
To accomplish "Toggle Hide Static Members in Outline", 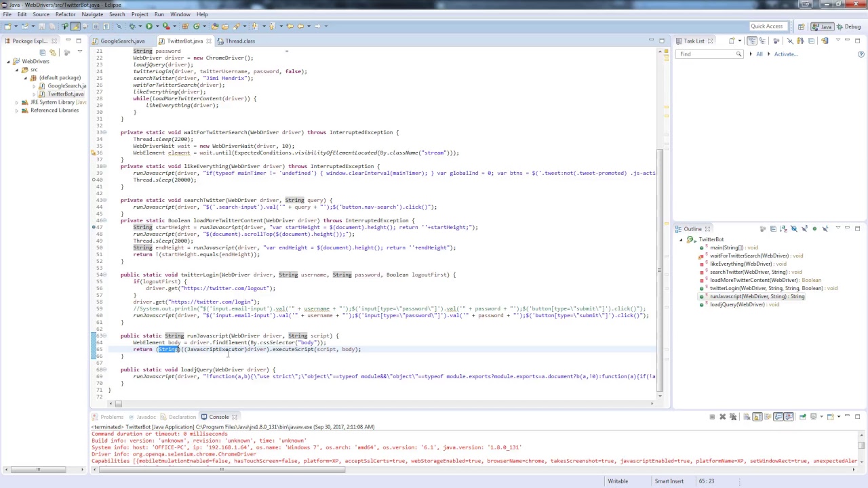I will [x=804, y=229].
